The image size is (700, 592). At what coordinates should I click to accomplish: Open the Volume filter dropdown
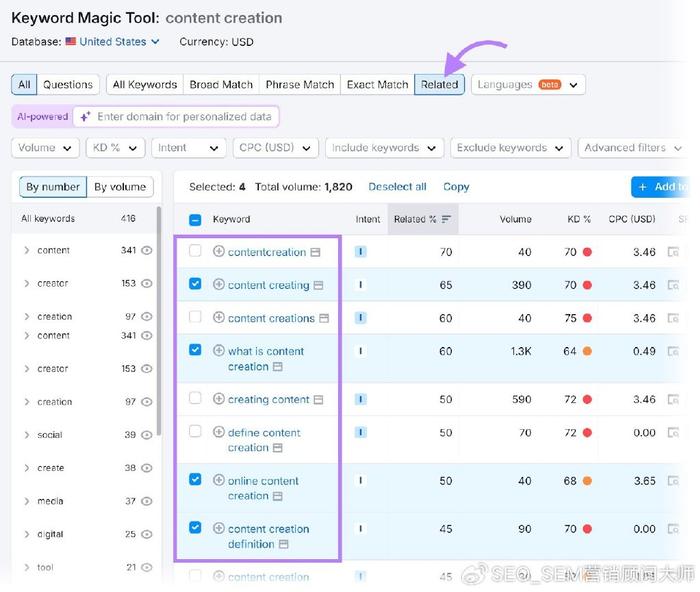point(45,148)
